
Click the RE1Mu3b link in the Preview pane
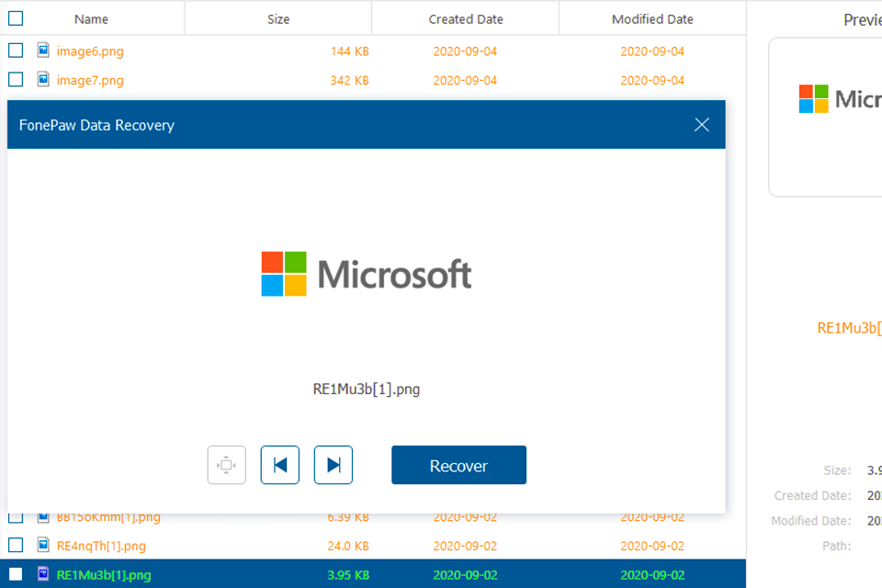(850, 328)
